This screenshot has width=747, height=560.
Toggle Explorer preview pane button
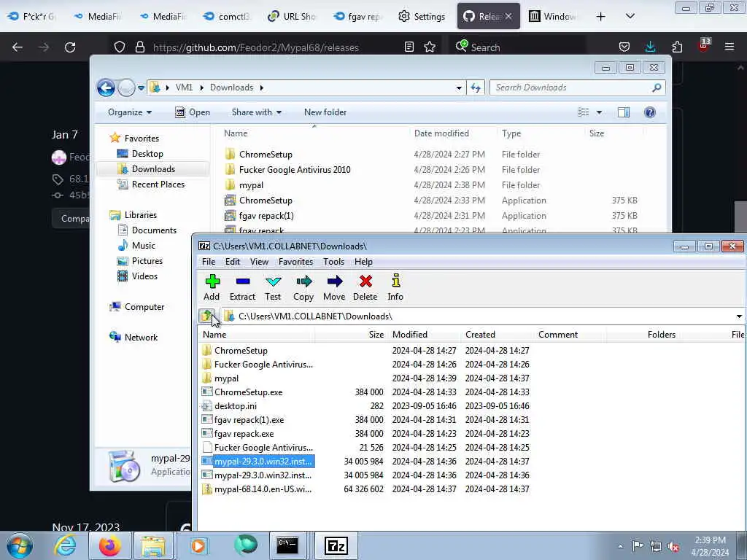pos(624,112)
